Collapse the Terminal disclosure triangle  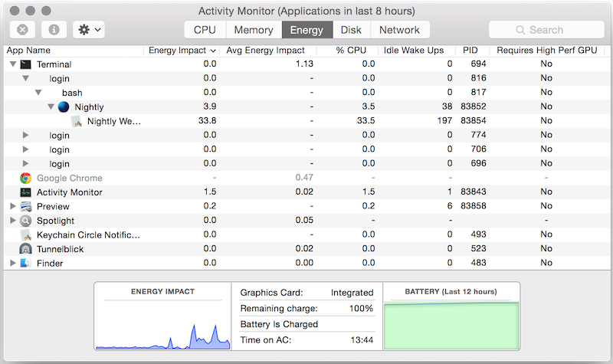(12, 65)
